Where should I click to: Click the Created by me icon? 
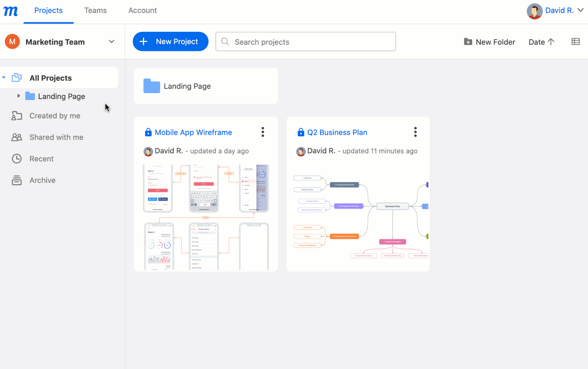16,115
